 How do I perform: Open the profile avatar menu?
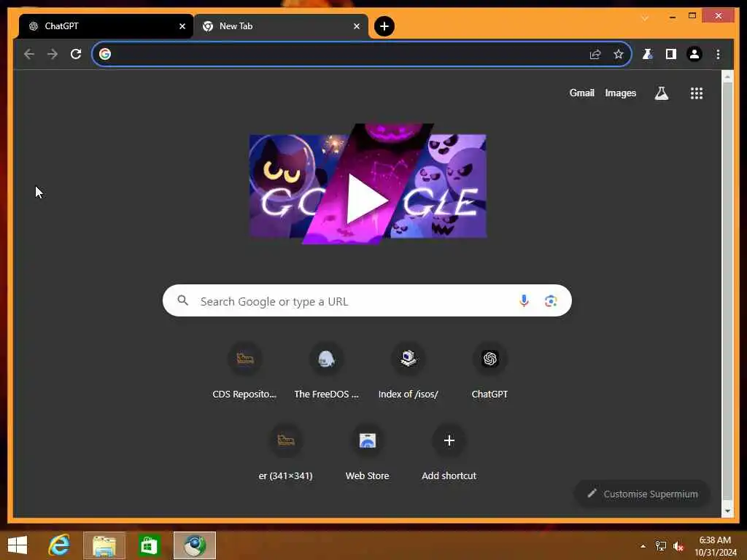(x=694, y=54)
